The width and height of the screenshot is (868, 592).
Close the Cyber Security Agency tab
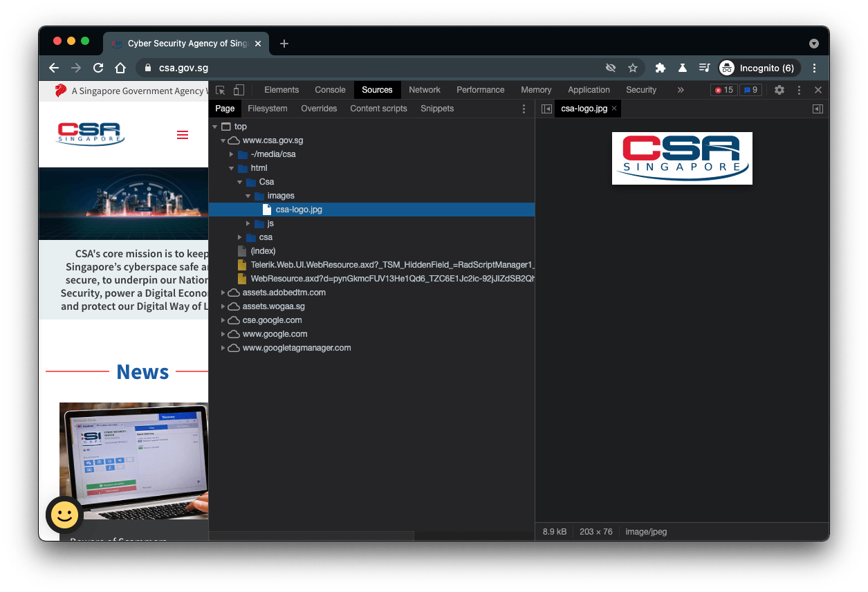click(x=259, y=44)
